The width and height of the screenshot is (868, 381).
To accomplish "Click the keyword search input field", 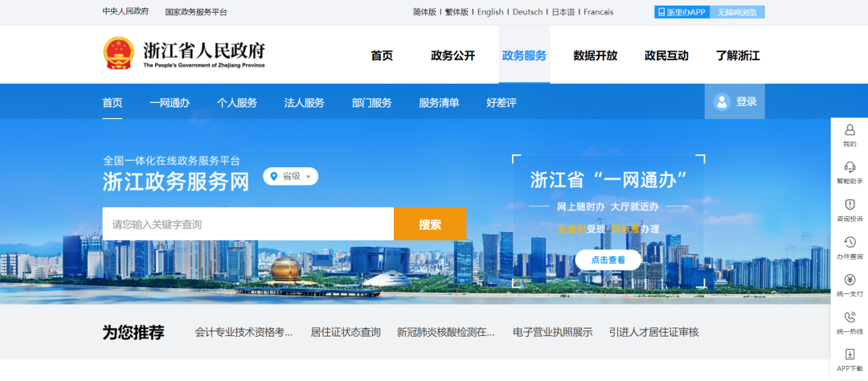I will click(x=248, y=224).
